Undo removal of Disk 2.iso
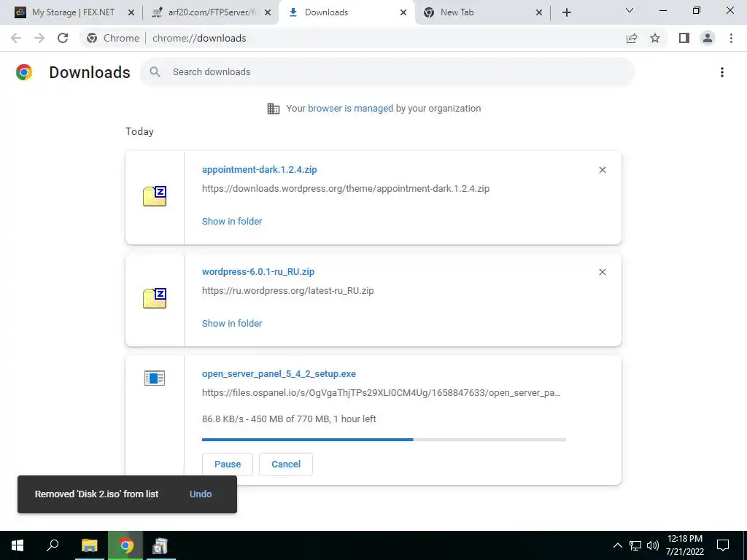Viewport: 747px width, 560px height. pos(201,494)
